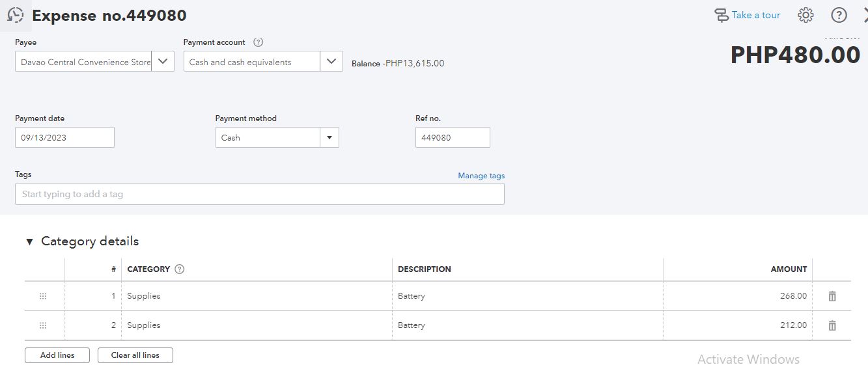
Task: Click the Add lines button
Action: click(x=57, y=355)
